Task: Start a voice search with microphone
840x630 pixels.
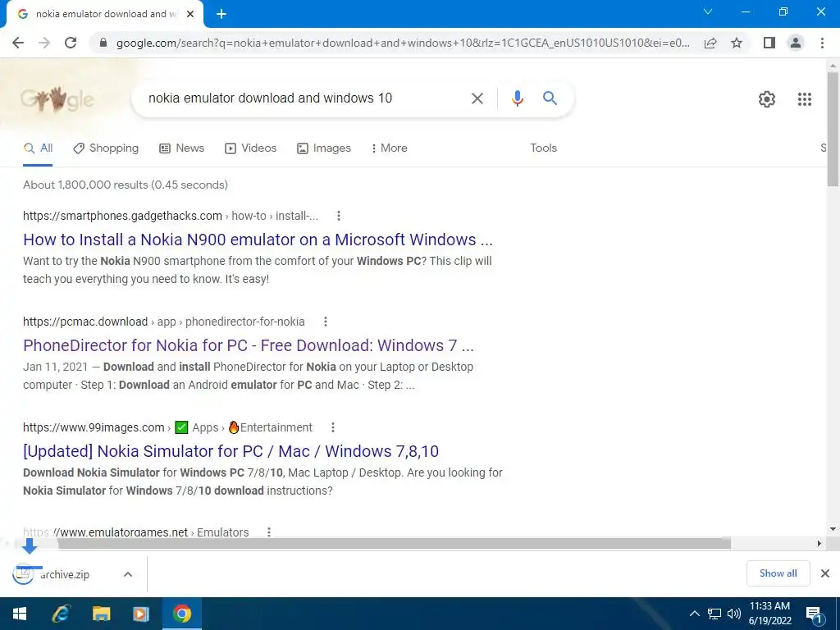Action: [517, 98]
